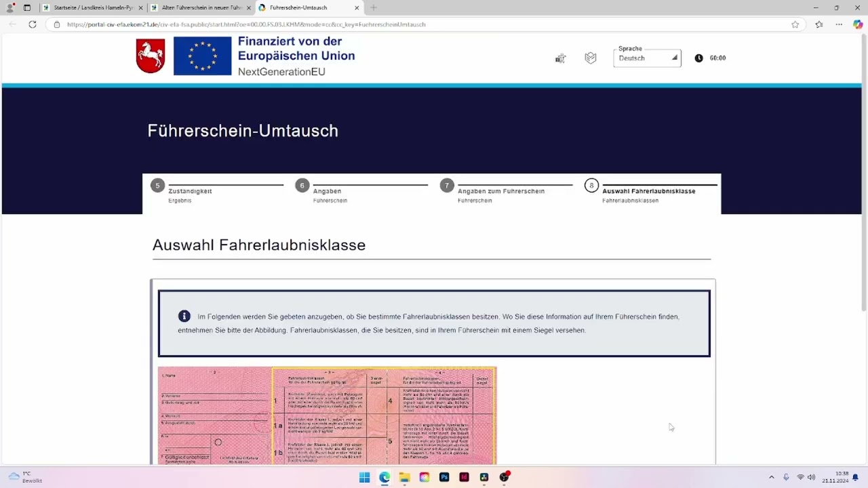Click the pink driver's license sample image

(327, 415)
